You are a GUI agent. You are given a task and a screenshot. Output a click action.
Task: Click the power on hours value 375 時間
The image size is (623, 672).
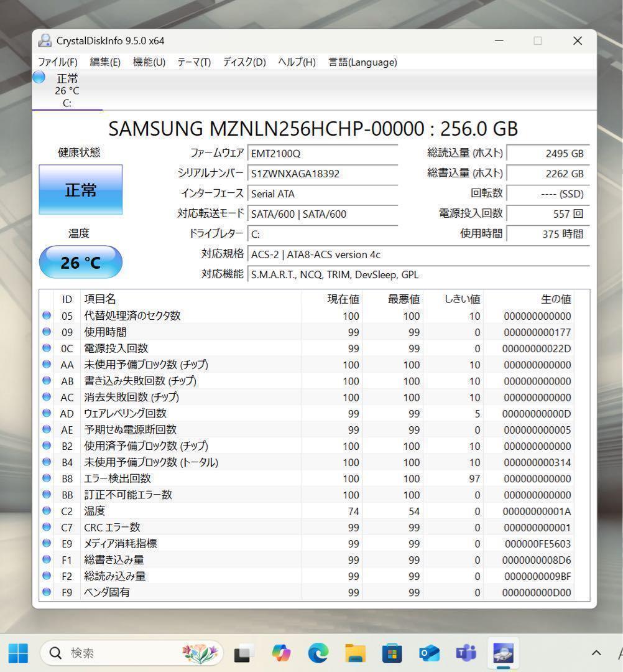548,234
